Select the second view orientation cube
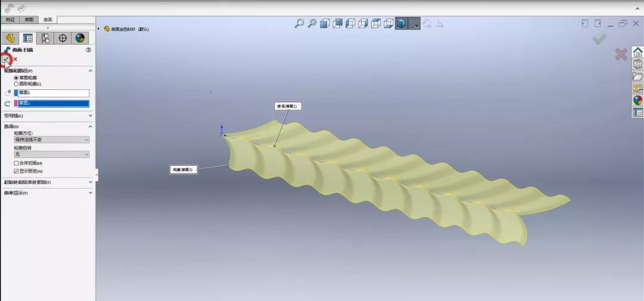644x301 pixels. coord(338,24)
